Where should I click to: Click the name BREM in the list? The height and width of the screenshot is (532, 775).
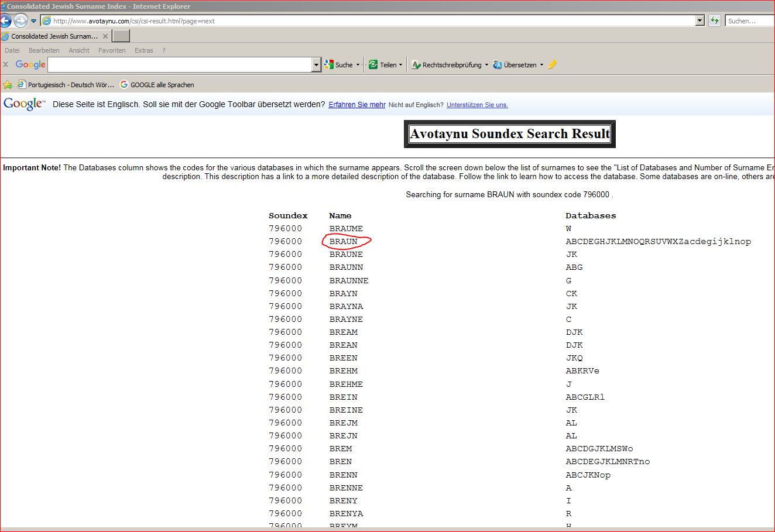(341, 448)
